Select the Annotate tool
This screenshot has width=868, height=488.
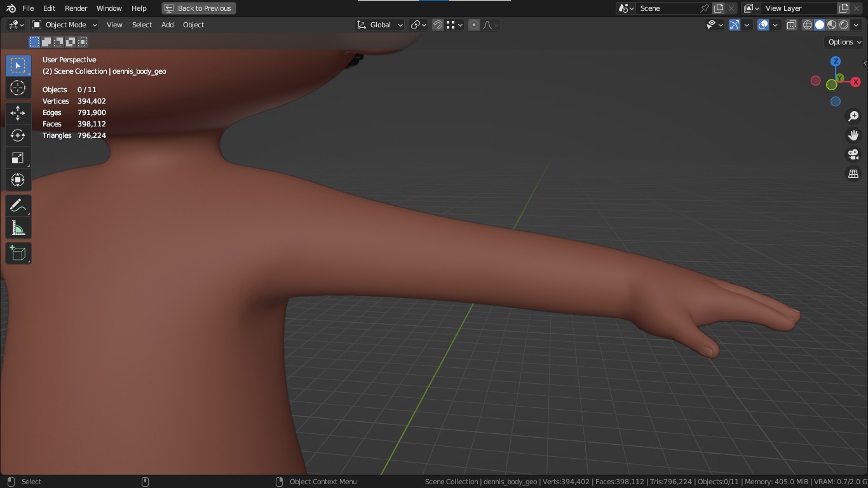[18, 205]
